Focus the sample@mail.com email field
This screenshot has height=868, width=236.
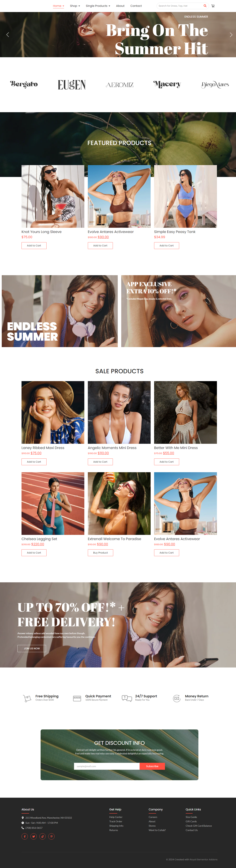click(x=107, y=766)
